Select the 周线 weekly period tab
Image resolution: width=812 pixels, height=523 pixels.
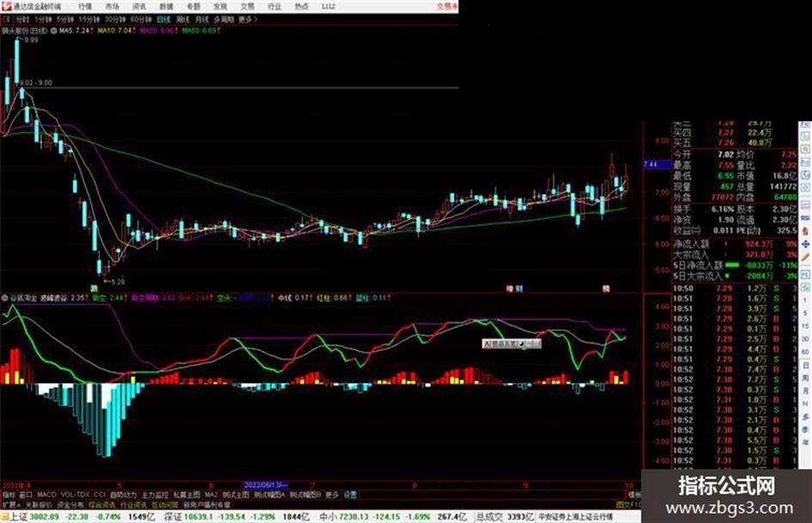pos(183,20)
